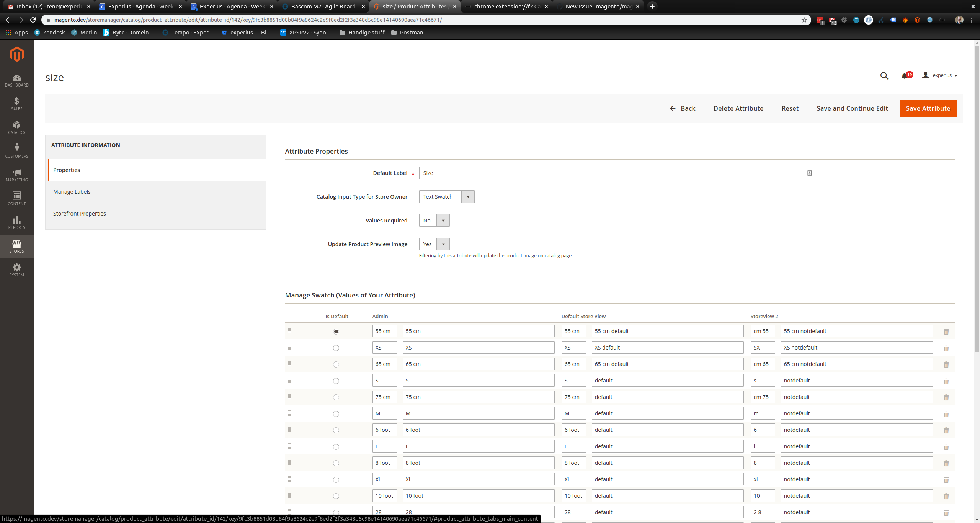Open the Reports bar chart icon
This screenshot has height=523, width=980.
coord(16,220)
